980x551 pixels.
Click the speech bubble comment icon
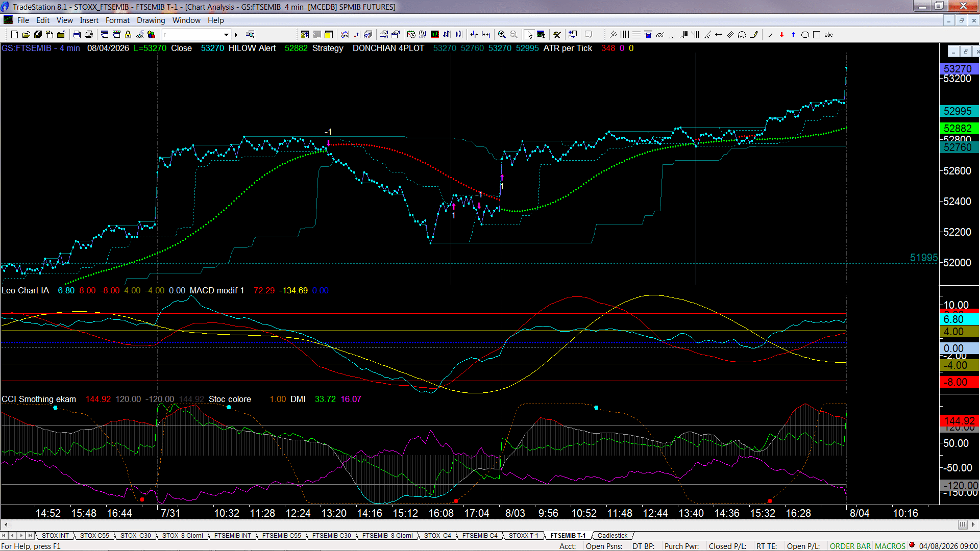click(x=589, y=35)
